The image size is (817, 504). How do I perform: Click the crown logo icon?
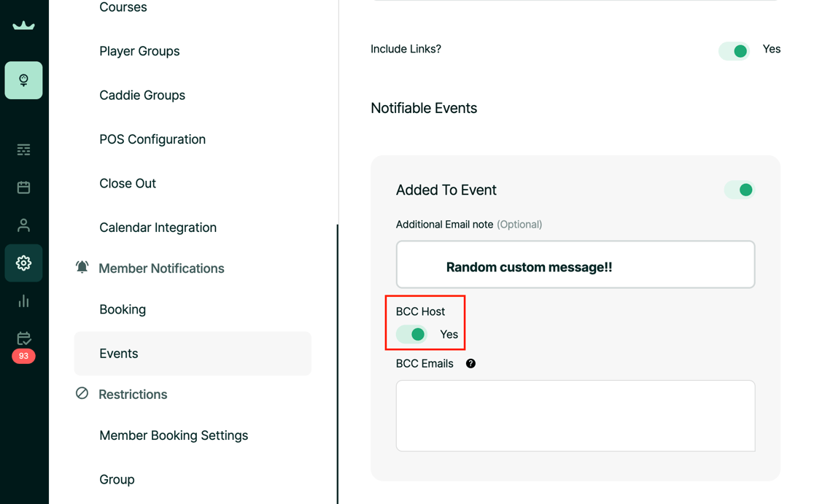click(23, 26)
